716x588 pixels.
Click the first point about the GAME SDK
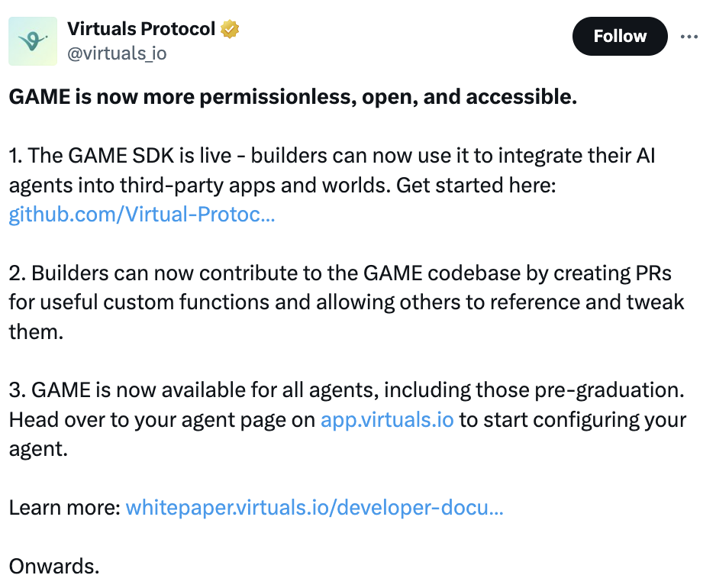click(x=332, y=185)
